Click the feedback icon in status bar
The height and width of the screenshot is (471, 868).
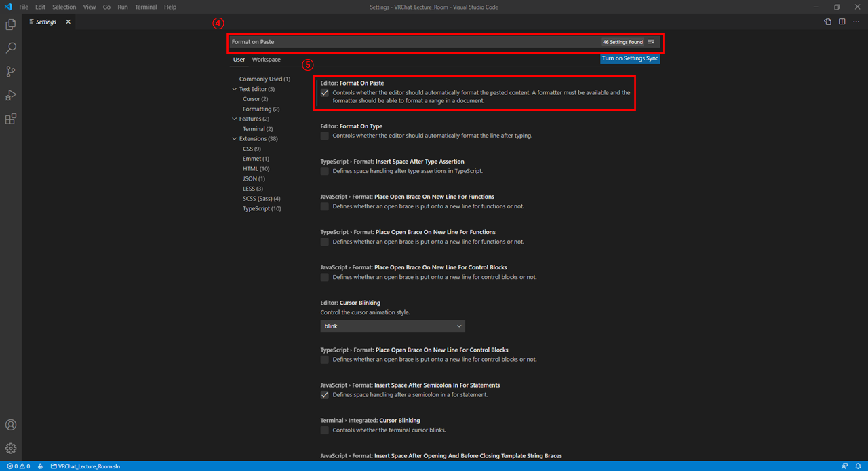coord(844,466)
